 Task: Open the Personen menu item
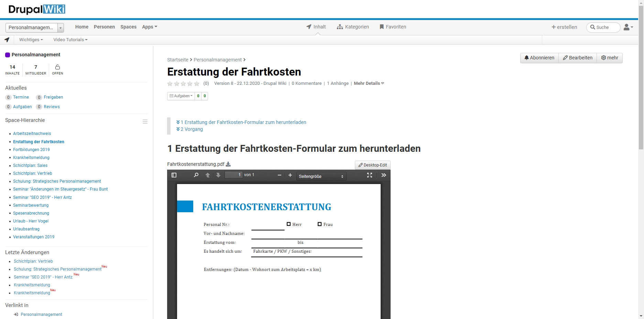click(x=105, y=27)
